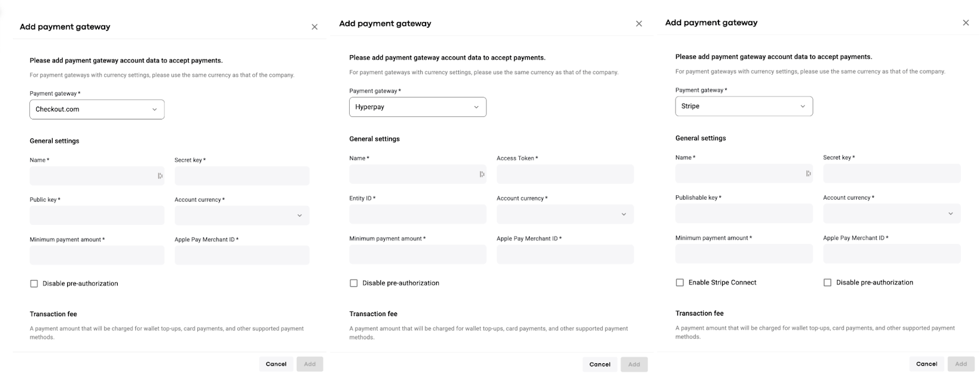Select the Public key text field
This screenshot has width=980, height=386.
coord(97,216)
